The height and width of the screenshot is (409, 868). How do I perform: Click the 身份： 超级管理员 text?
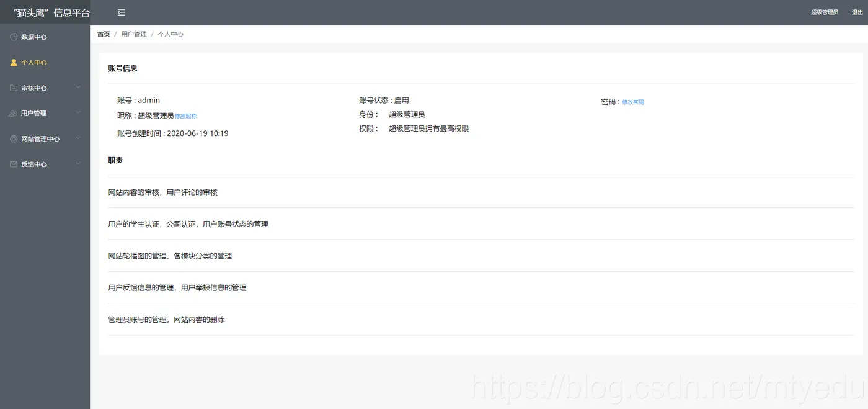tap(392, 114)
